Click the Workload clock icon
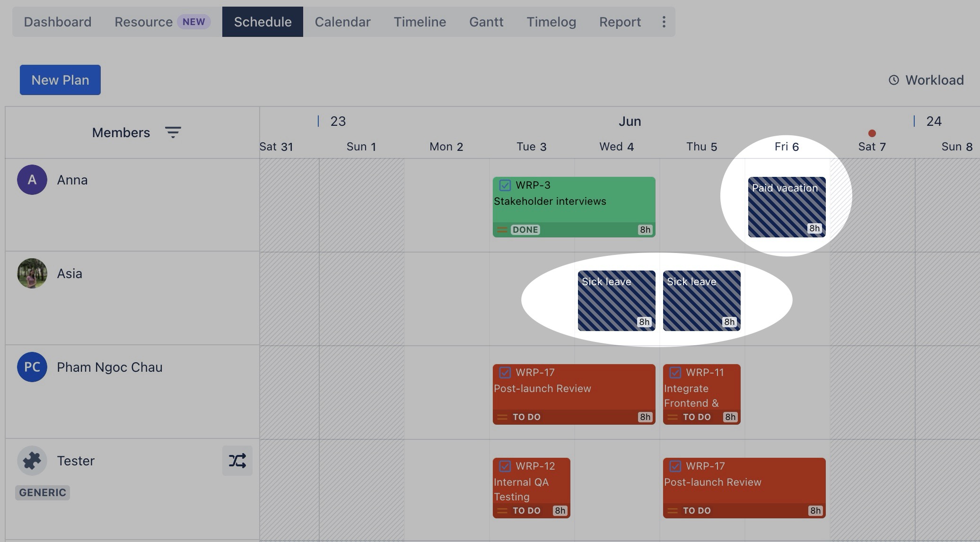The width and height of the screenshot is (980, 542). [x=893, y=80]
